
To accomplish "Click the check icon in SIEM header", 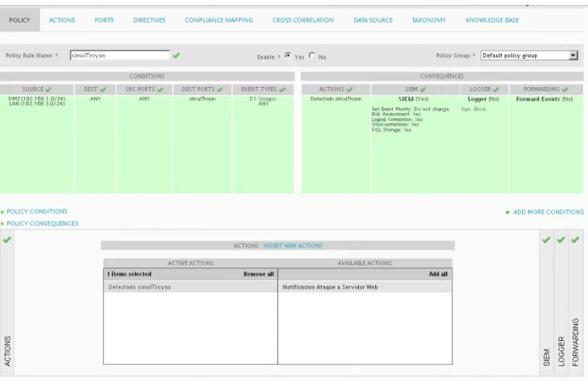I will click(x=423, y=89).
